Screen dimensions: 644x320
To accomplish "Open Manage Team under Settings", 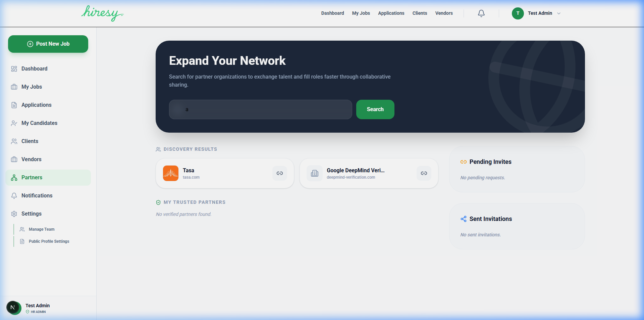I will click(x=42, y=229).
